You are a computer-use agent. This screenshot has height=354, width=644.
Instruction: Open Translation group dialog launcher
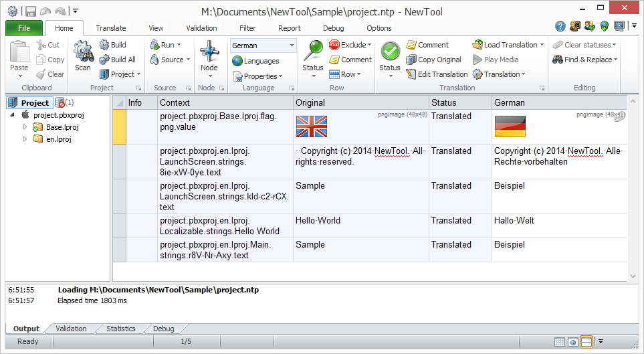[542, 88]
